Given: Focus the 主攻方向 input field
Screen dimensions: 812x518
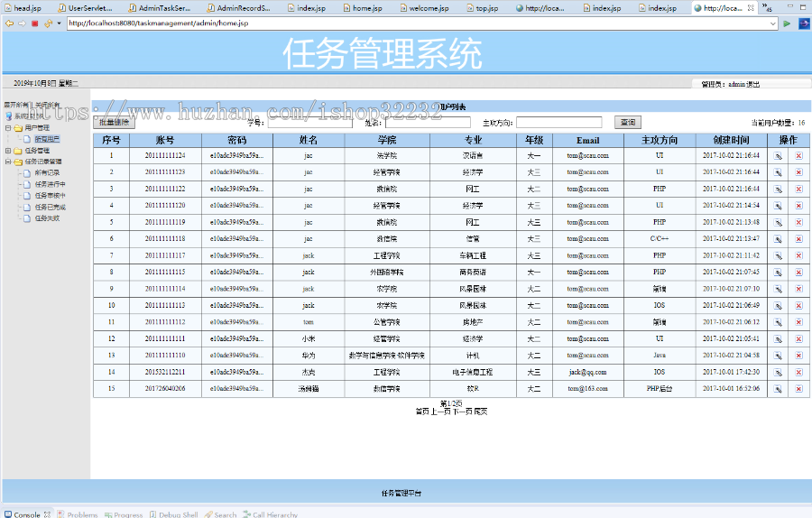Looking at the screenshot, I should tap(559, 122).
